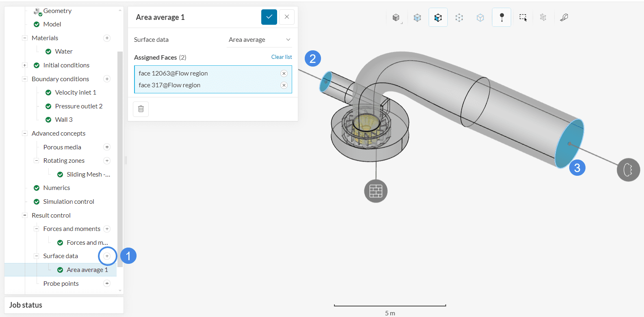Select the box selection tool

(x=523, y=17)
